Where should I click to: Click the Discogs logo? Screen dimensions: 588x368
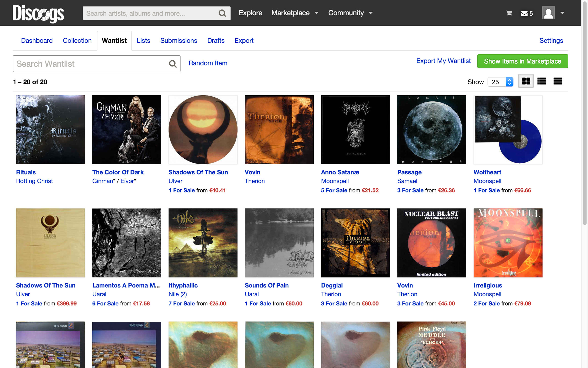click(38, 14)
